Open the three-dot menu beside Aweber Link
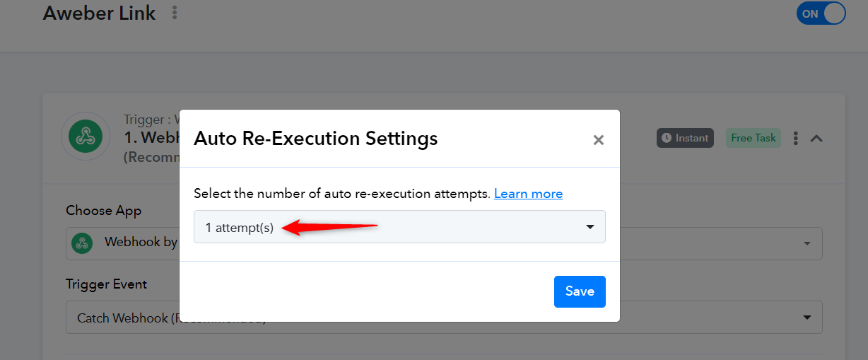This screenshot has width=868, height=360. point(175,13)
